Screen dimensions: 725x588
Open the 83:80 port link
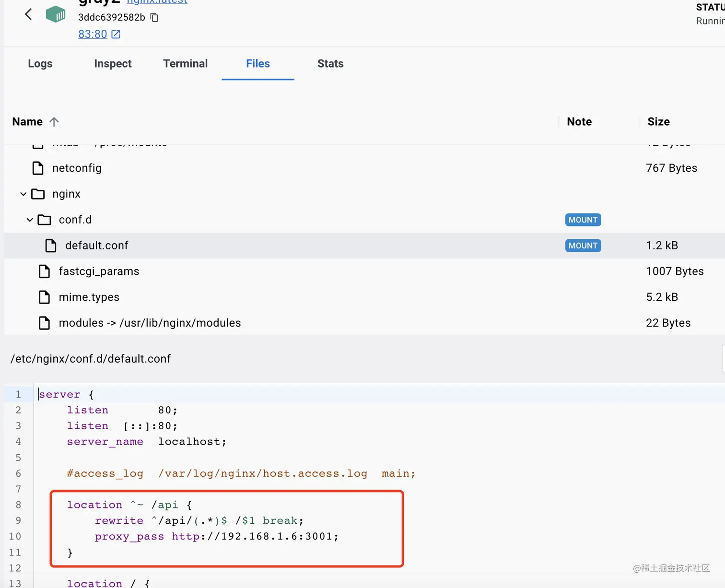(x=93, y=34)
